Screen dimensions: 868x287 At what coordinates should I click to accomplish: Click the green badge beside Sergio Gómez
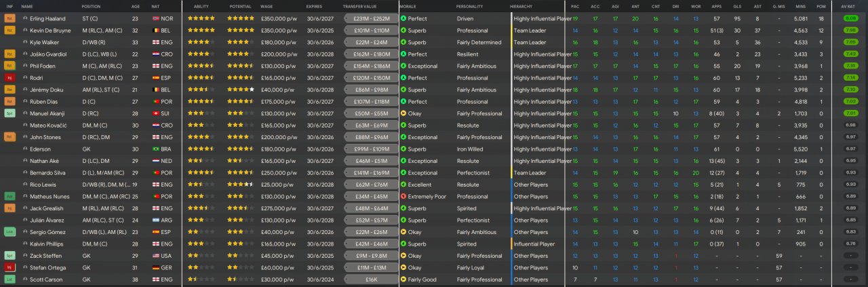pos(9,232)
